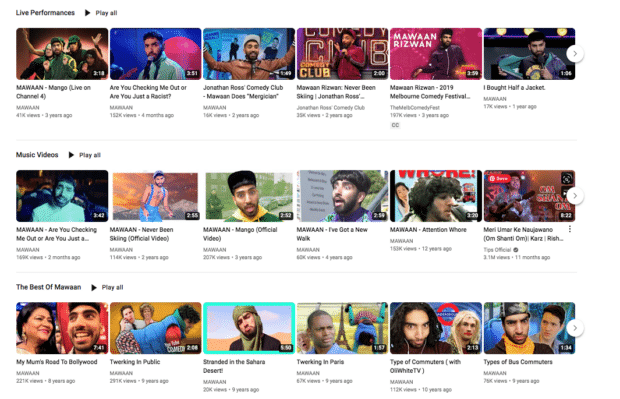Viewport: 620px width, 399px height.
Task: Click the Play all icon beside Live Performances
Action: 87,13
